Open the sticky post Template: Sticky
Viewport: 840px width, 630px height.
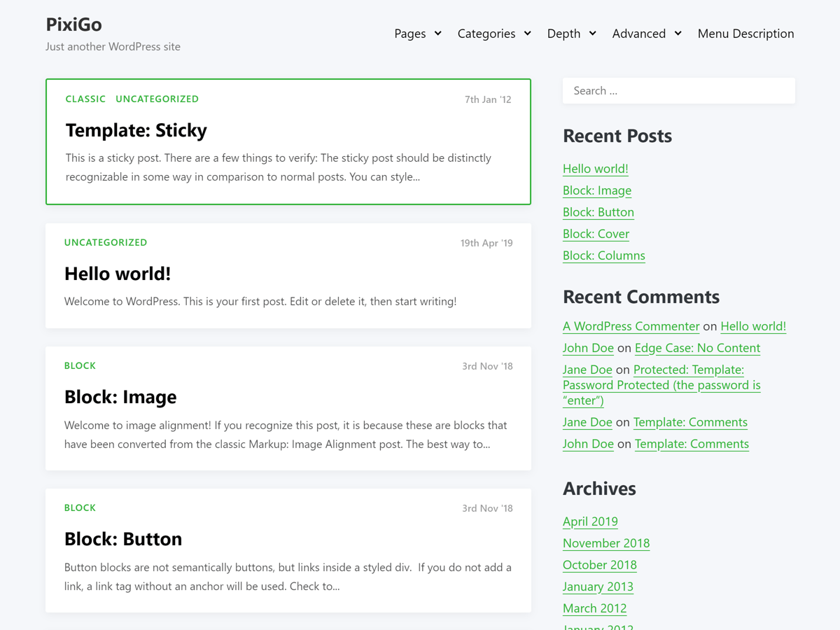[136, 130]
